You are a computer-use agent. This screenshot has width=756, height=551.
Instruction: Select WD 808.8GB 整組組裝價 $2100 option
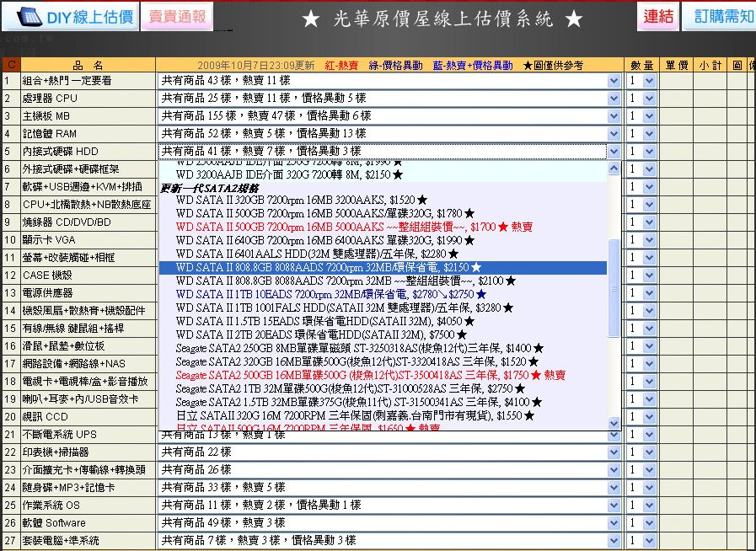[x=383, y=281]
